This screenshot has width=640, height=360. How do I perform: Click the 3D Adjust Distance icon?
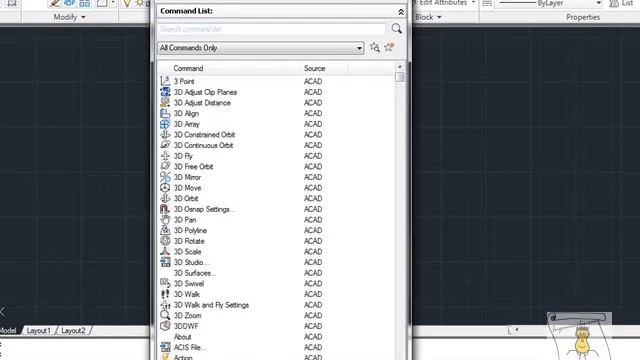[165, 102]
